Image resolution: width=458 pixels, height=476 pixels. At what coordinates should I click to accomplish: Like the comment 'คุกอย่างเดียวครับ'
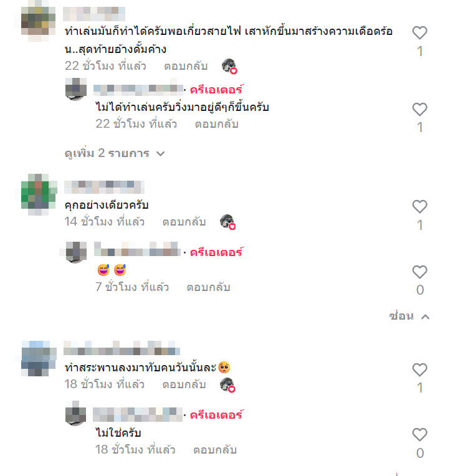420,207
